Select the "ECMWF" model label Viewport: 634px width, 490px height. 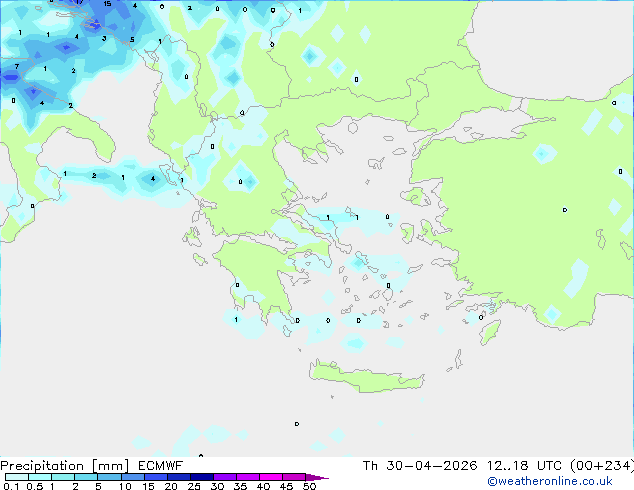point(161,466)
